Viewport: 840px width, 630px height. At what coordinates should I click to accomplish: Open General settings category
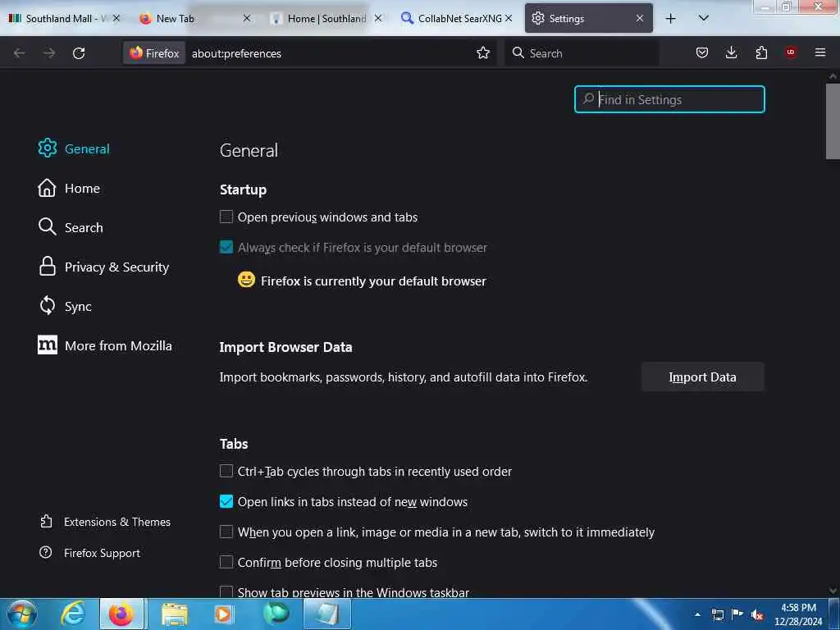click(74, 148)
